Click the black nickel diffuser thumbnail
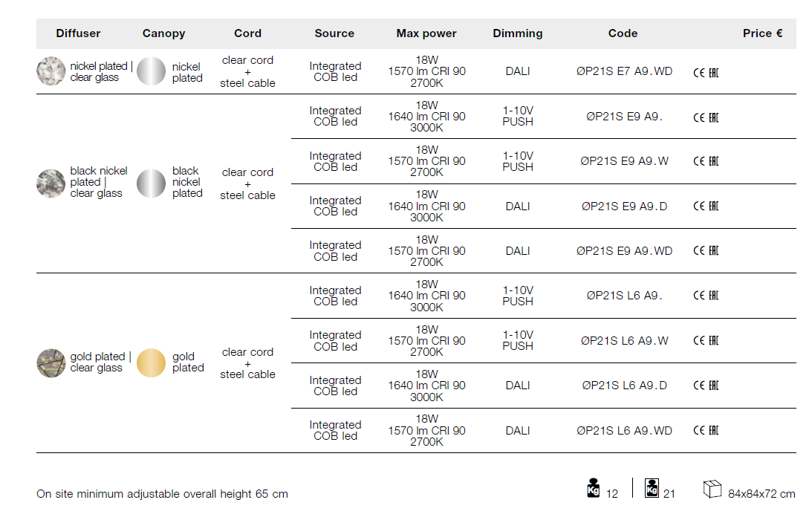This screenshot has width=812, height=517. (x=51, y=183)
